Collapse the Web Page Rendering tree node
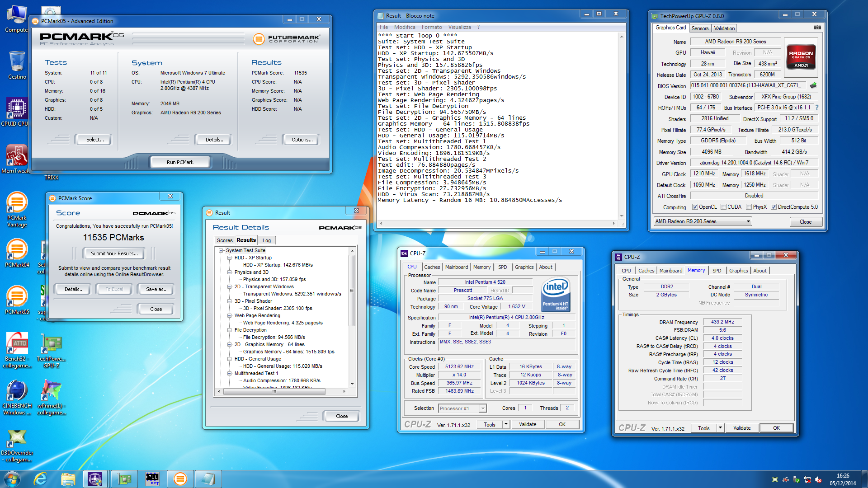 click(x=229, y=315)
